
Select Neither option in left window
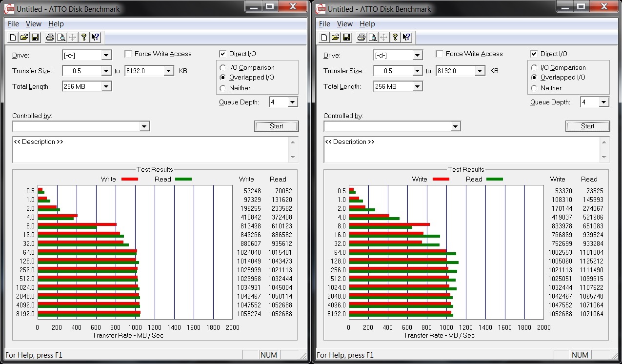223,88
